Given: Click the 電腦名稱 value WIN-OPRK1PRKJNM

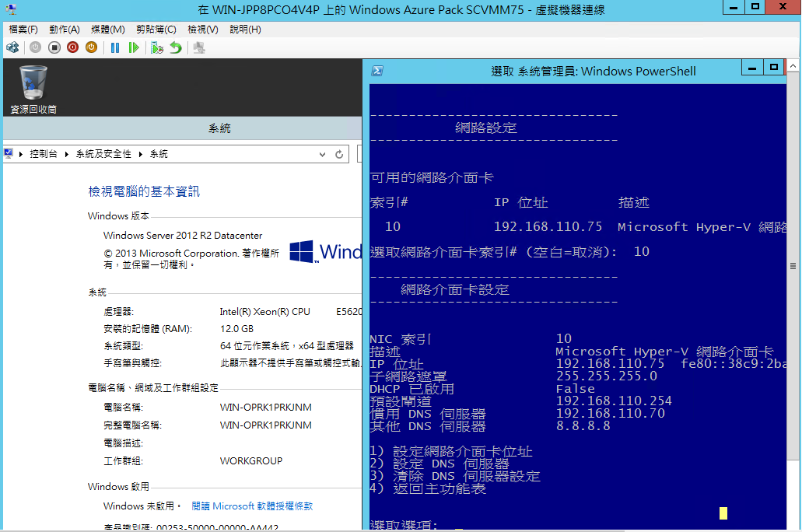Looking at the screenshot, I should (266, 408).
